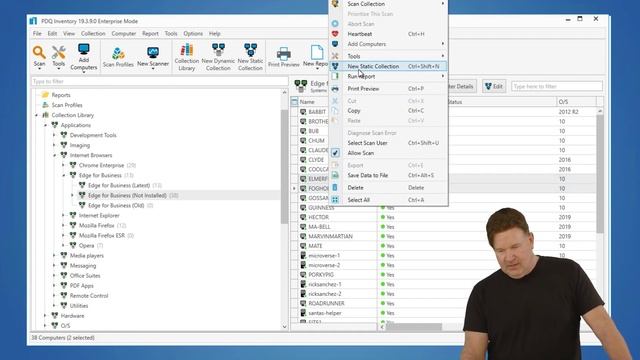Image resolution: width=640 pixels, height=360 pixels.
Task: Click the Mozilla Firefox collection icon
Action: tap(73, 225)
